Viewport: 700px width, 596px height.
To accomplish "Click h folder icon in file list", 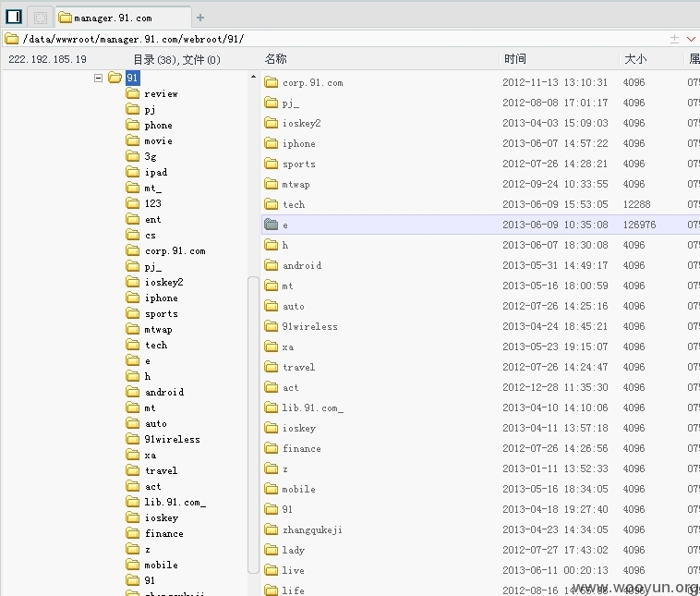I will [271, 245].
